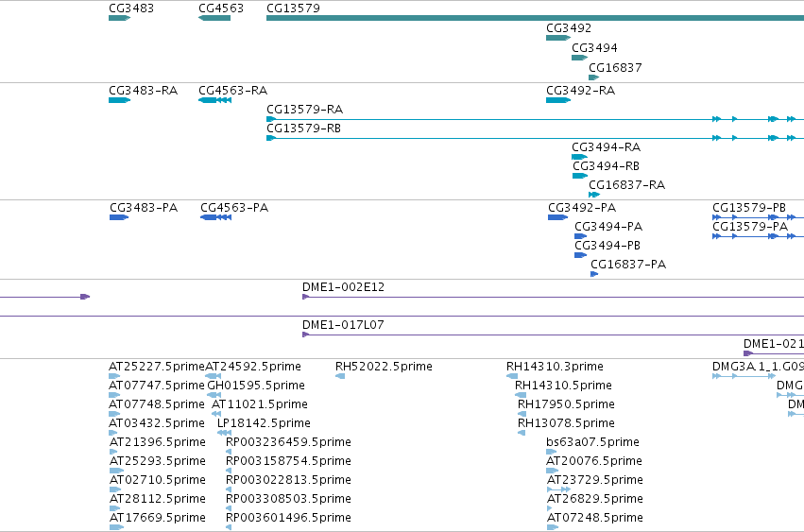Select the long CG13579 gene bar
804x532 pixels.
(536, 18)
